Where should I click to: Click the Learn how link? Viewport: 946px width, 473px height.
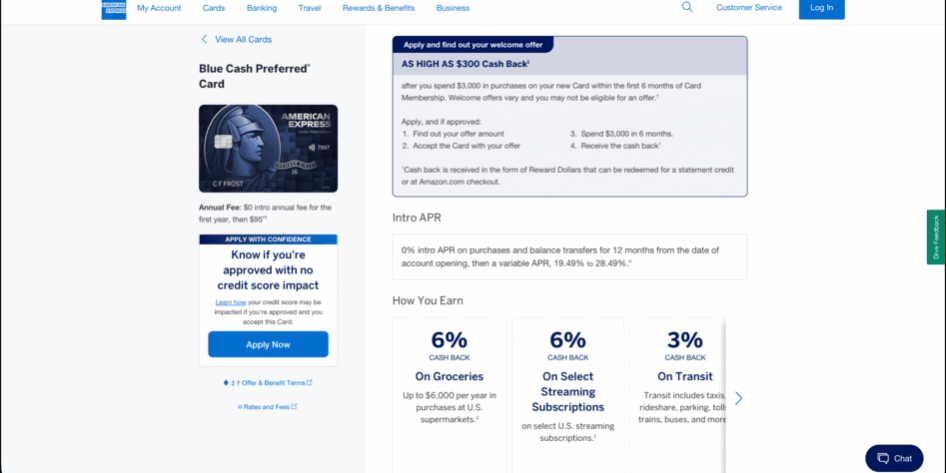tap(230, 302)
